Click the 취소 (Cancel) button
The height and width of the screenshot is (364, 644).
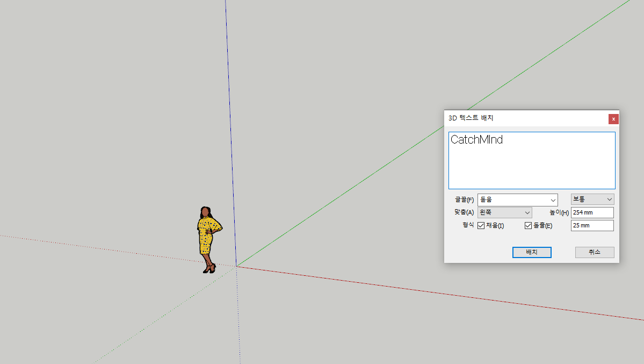pos(594,252)
